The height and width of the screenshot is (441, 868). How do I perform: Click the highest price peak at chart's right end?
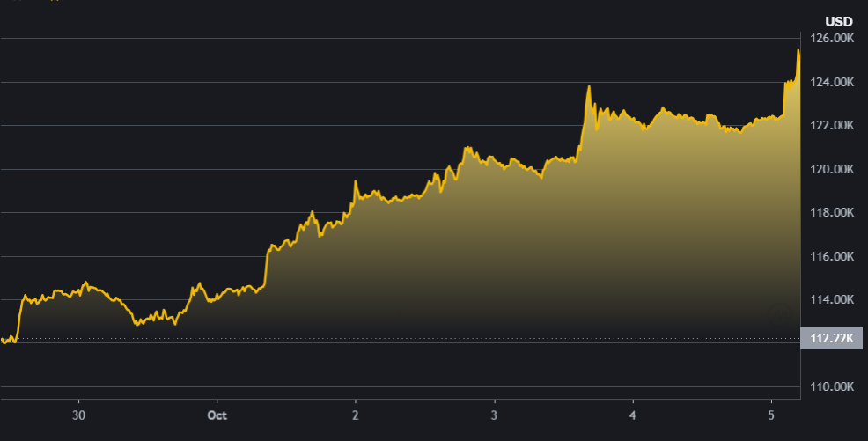coord(798,51)
